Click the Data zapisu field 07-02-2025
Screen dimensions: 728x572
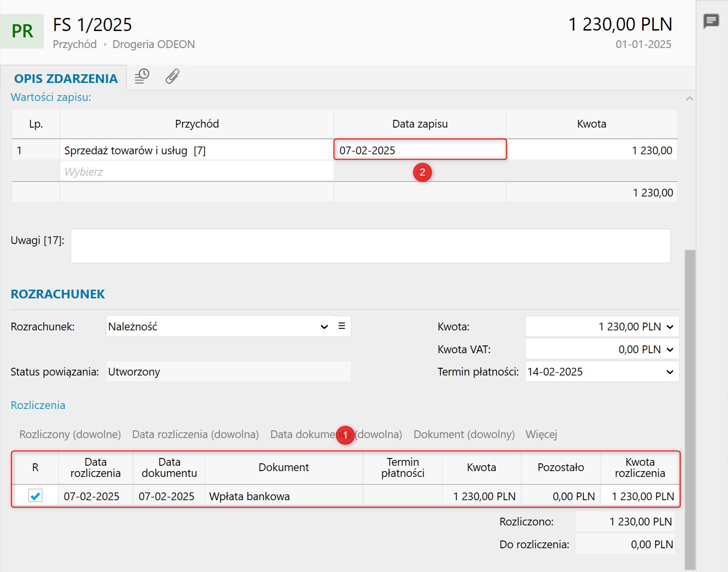coord(420,150)
